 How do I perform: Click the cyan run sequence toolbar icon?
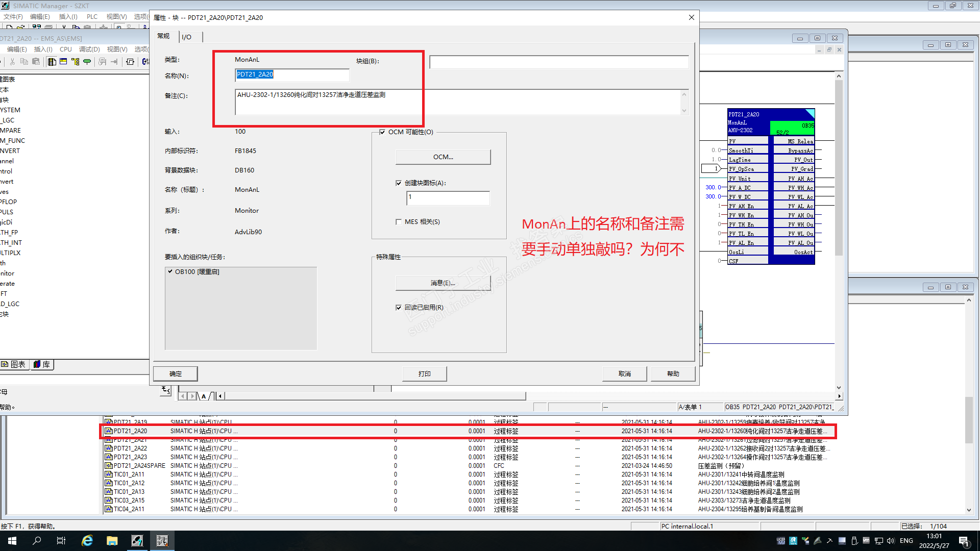click(x=87, y=62)
